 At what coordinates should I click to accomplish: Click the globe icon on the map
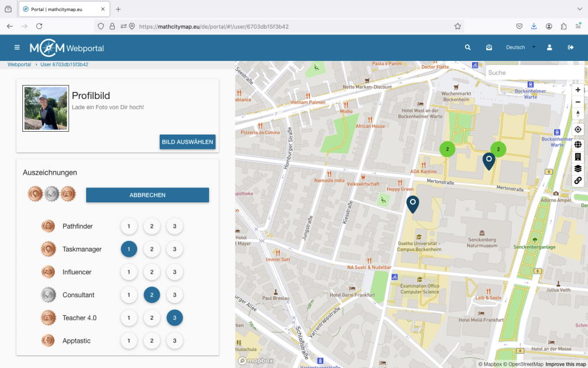click(x=578, y=144)
